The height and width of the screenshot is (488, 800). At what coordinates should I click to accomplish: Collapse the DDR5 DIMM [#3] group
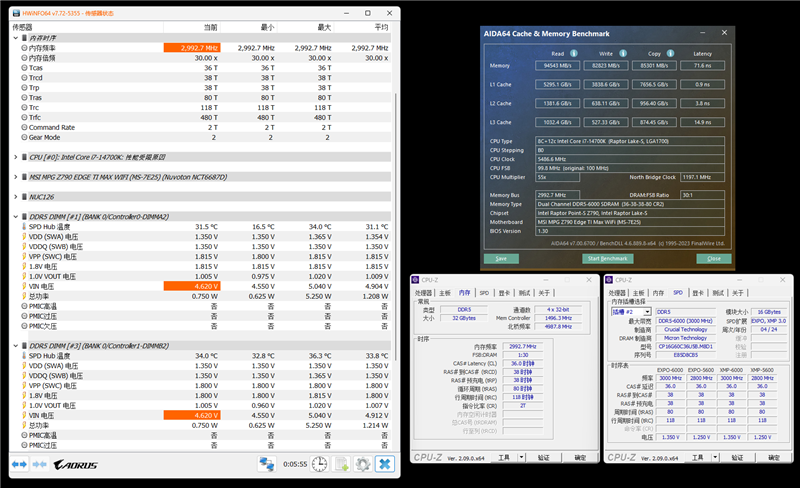16,346
